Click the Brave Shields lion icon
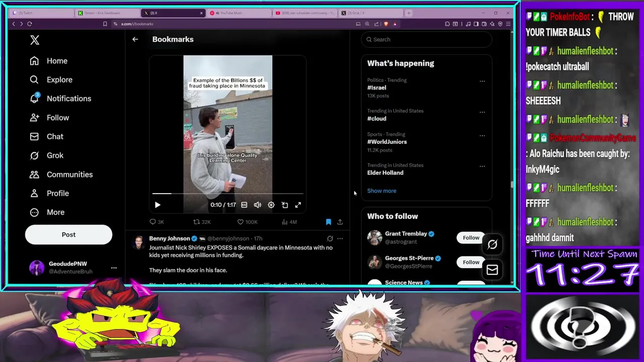This screenshot has width=644, height=362. click(x=386, y=24)
